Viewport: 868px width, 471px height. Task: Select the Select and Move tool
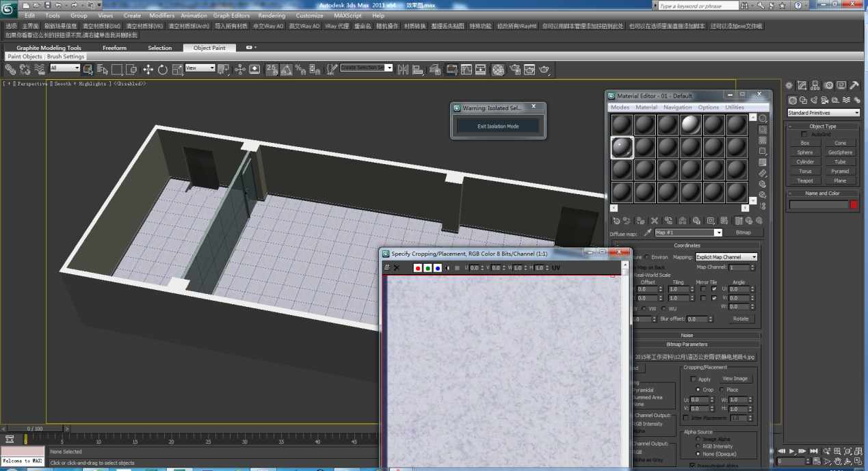[x=148, y=69]
